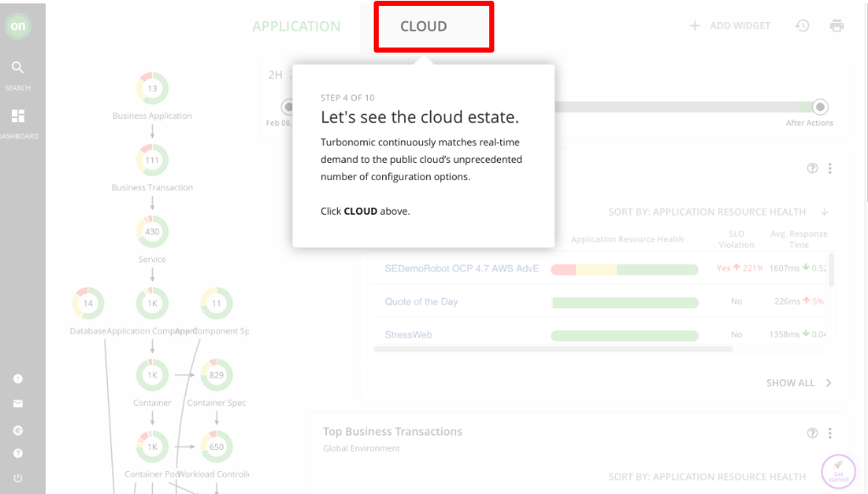Open Dashboard from the sidebar
The height and width of the screenshot is (494, 868).
19,124
